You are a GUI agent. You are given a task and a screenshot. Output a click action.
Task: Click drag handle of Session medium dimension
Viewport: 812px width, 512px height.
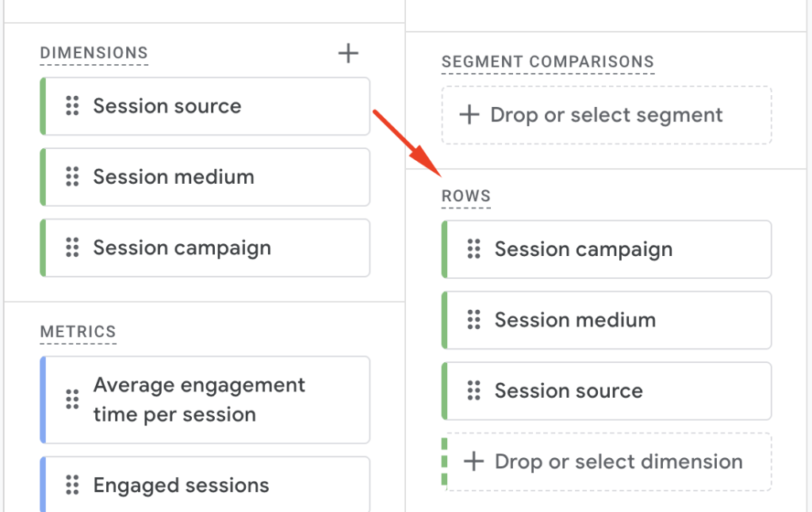[72, 177]
